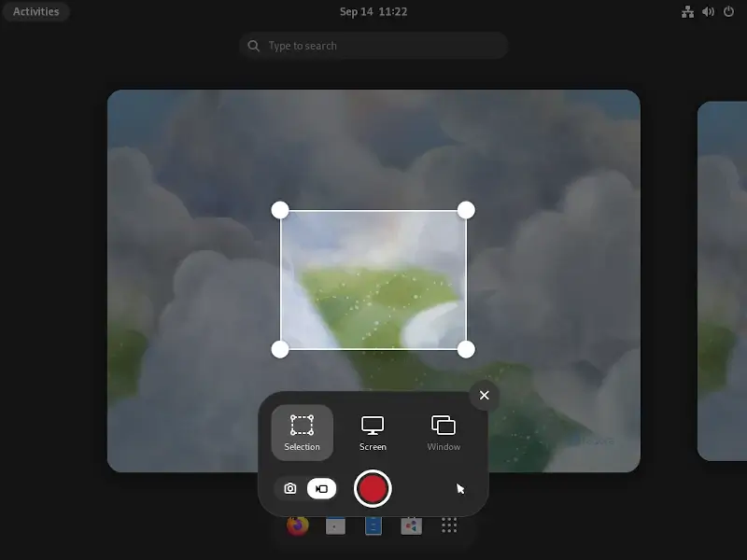Viewport: 747px width, 560px height.
Task: Click the Activities button
Action: coord(36,11)
